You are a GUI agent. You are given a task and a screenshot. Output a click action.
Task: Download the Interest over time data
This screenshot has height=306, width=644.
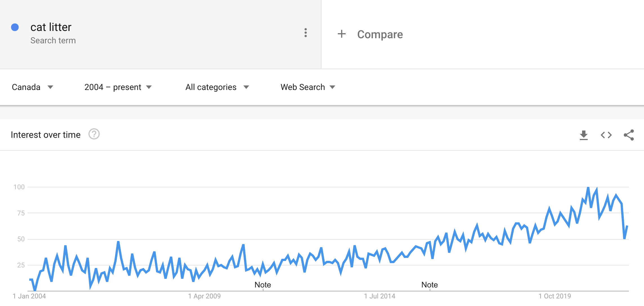tap(584, 135)
